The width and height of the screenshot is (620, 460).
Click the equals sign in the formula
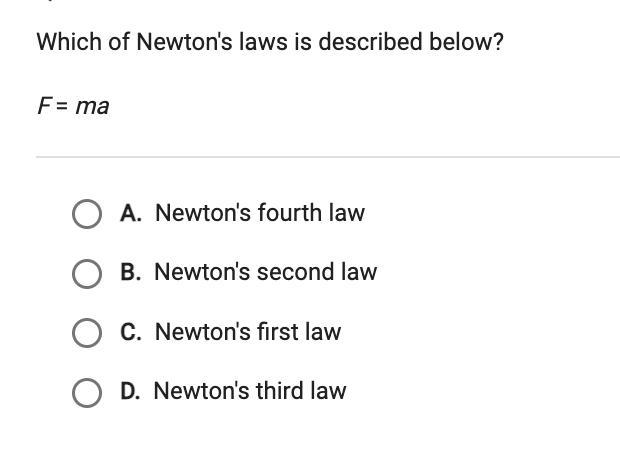tap(60, 106)
